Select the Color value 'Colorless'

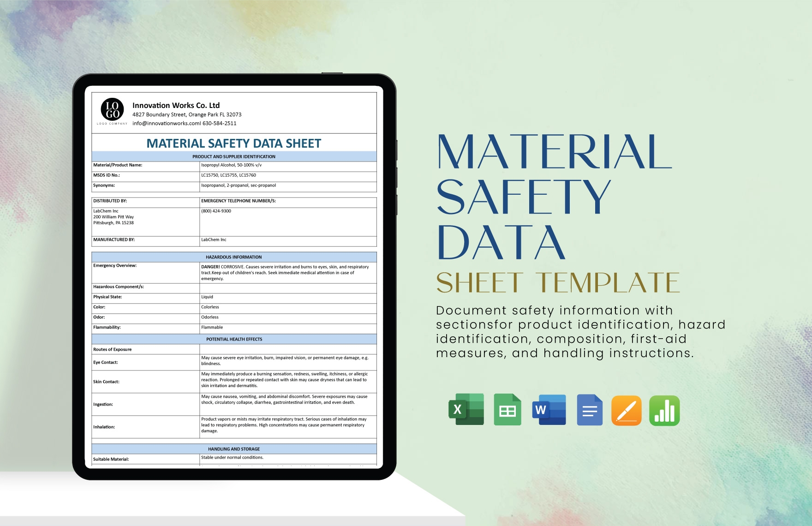[211, 307]
